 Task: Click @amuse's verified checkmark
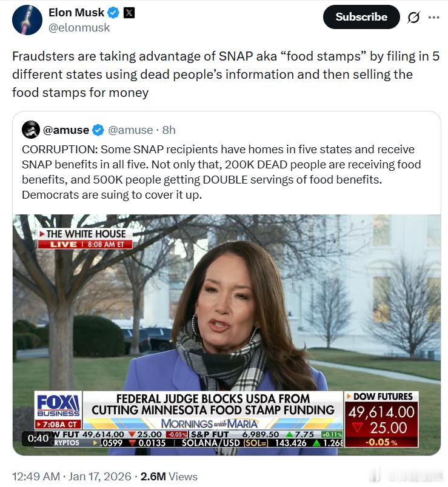[x=99, y=130]
